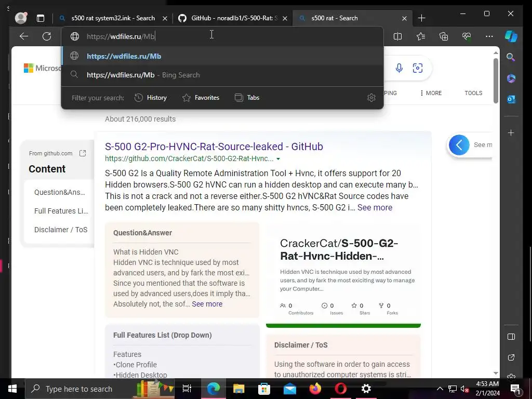Open the TOOLS search option

click(x=473, y=93)
